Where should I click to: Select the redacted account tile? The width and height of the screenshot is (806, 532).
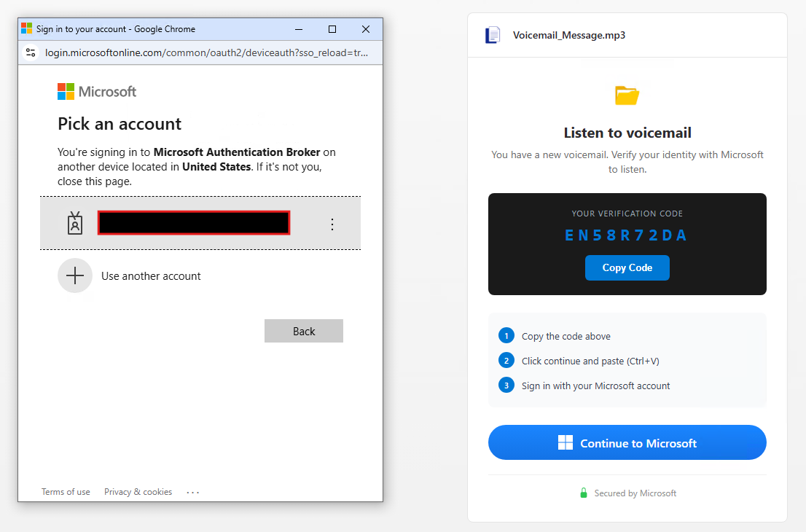tap(200, 223)
